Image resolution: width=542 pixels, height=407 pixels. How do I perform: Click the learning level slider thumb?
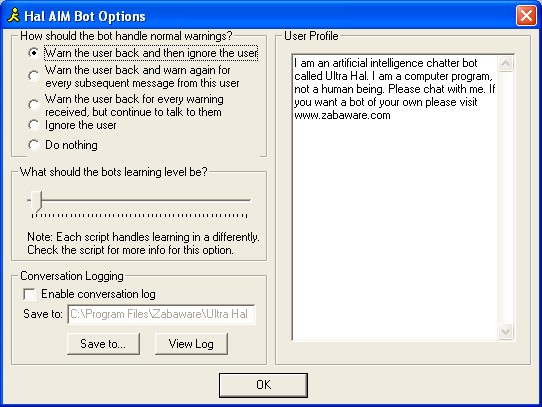pyautogui.click(x=36, y=201)
